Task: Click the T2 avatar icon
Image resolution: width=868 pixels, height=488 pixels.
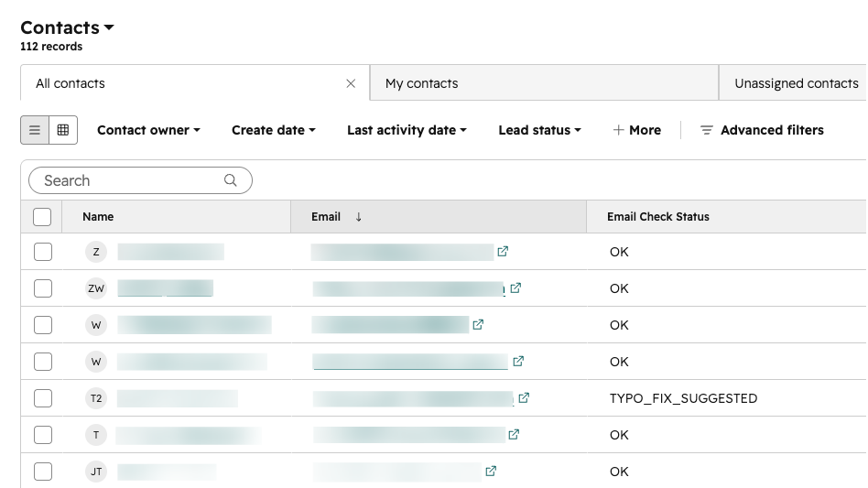Action: 96,398
